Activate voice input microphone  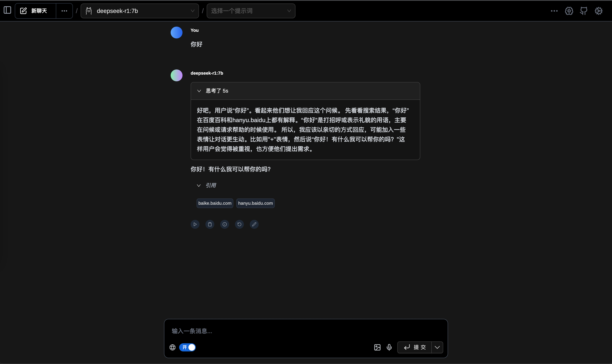click(x=389, y=347)
